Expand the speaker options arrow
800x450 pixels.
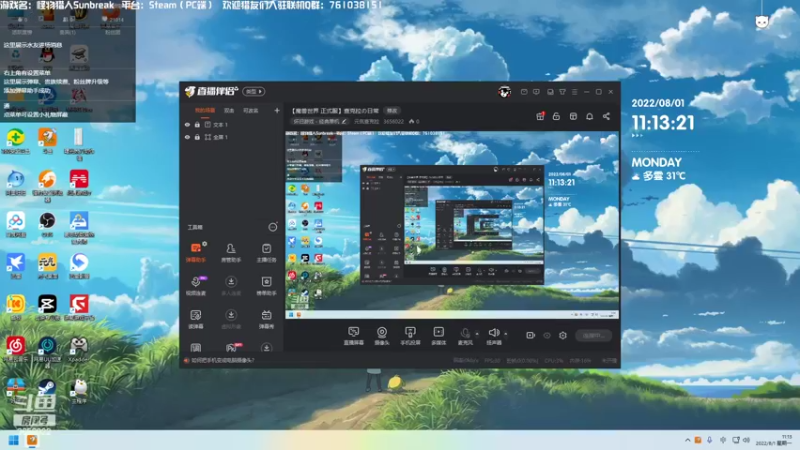tap(506, 334)
